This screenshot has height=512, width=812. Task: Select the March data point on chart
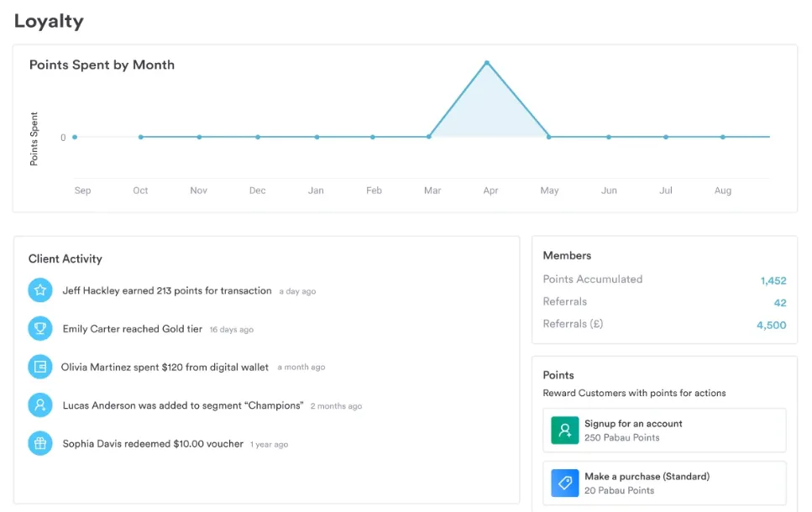pos(429,137)
